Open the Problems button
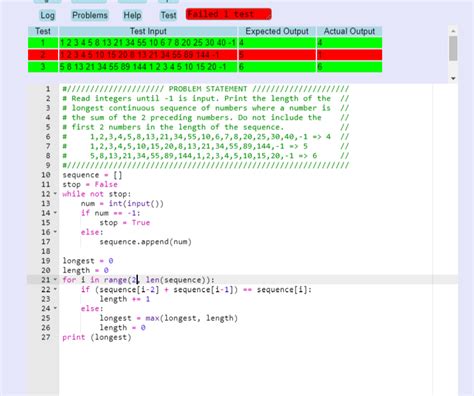The height and width of the screenshot is (396, 474). coord(90,15)
